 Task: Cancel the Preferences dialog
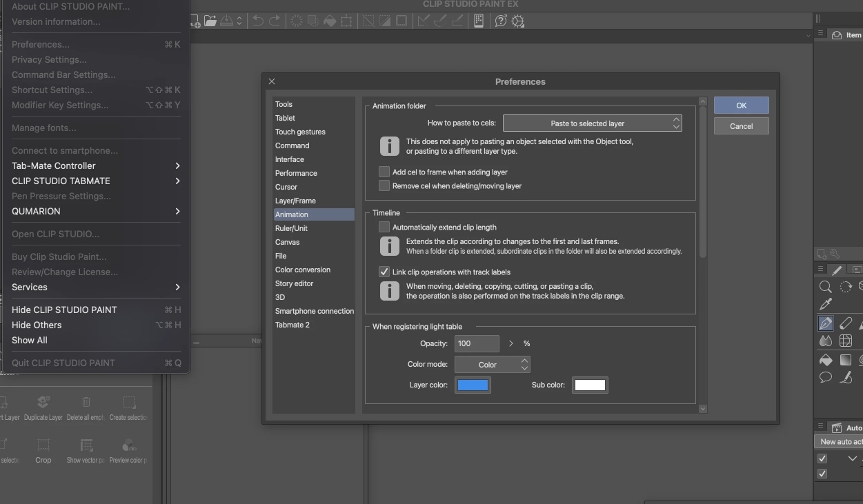(x=741, y=126)
